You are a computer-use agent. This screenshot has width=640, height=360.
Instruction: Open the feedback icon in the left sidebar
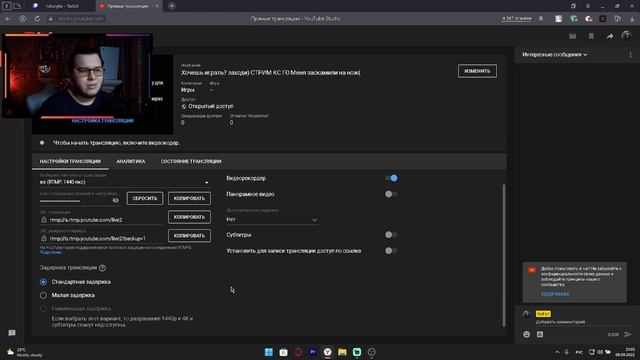(x=12, y=333)
